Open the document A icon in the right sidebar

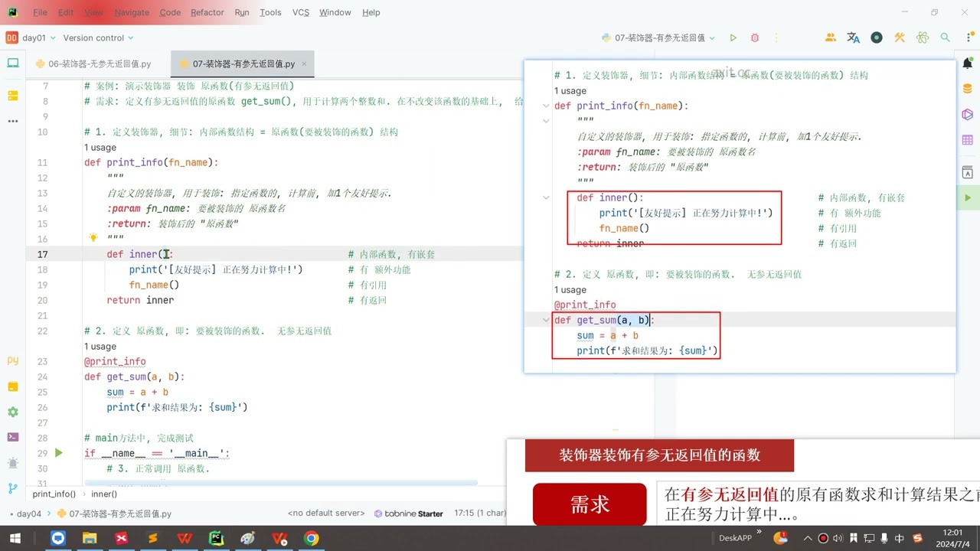(968, 172)
